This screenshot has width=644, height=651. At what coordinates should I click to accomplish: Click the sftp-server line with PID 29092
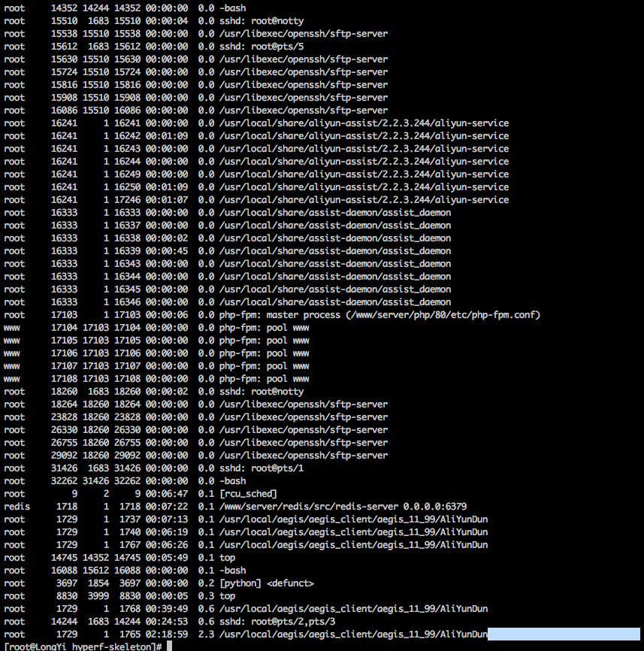(196, 456)
